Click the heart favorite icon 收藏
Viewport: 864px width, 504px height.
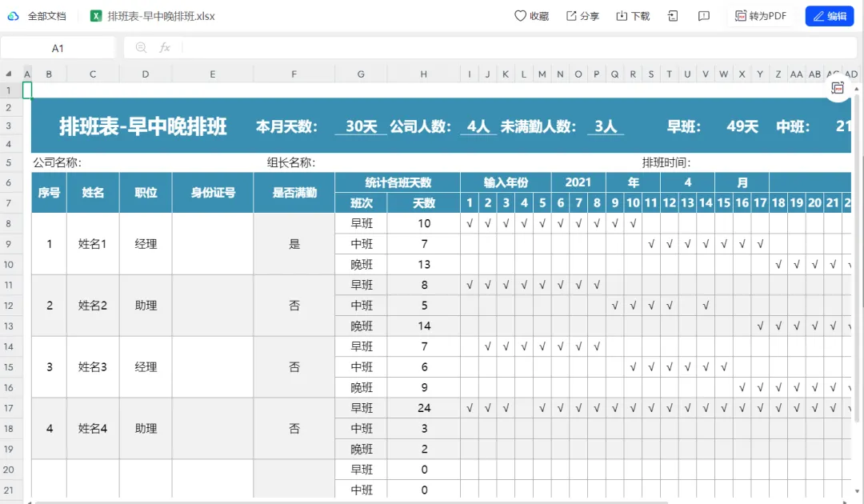[x=520, y=16]
